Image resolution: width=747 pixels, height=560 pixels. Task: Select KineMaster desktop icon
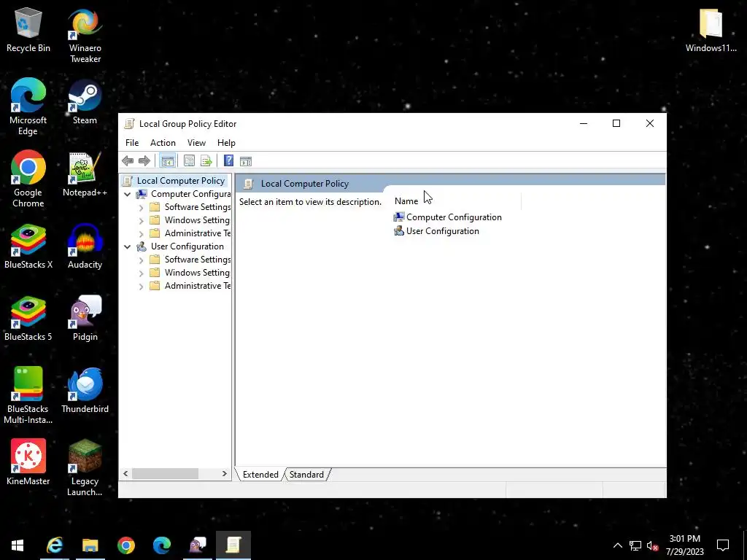[28, 463]
